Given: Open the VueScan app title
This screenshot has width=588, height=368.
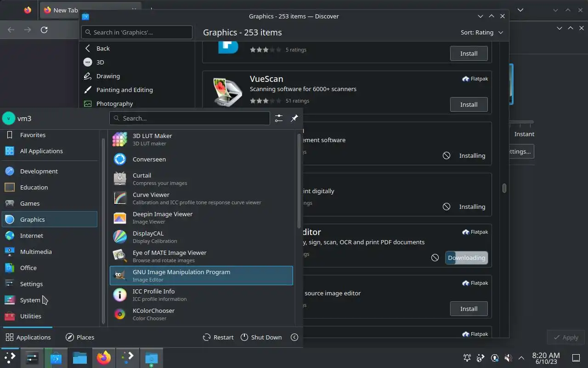Looking at the screenshot, I should [x=266, y=79].
